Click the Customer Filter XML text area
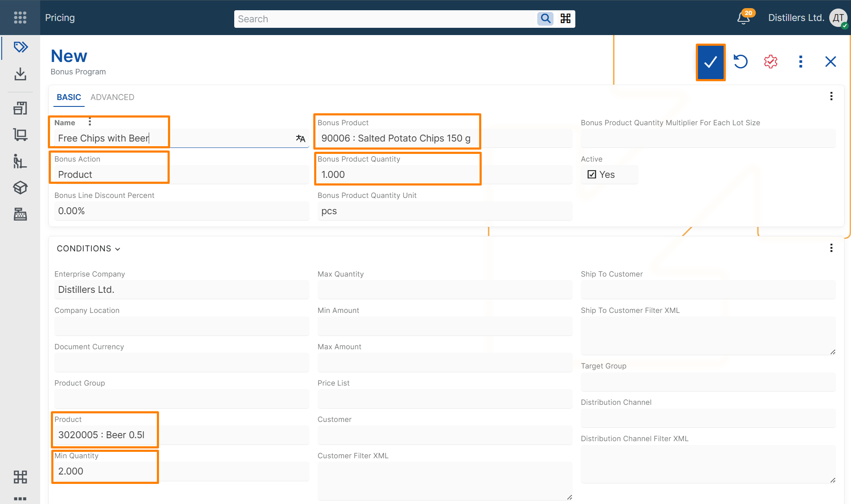The image size is (851, 504). point(445,481)
